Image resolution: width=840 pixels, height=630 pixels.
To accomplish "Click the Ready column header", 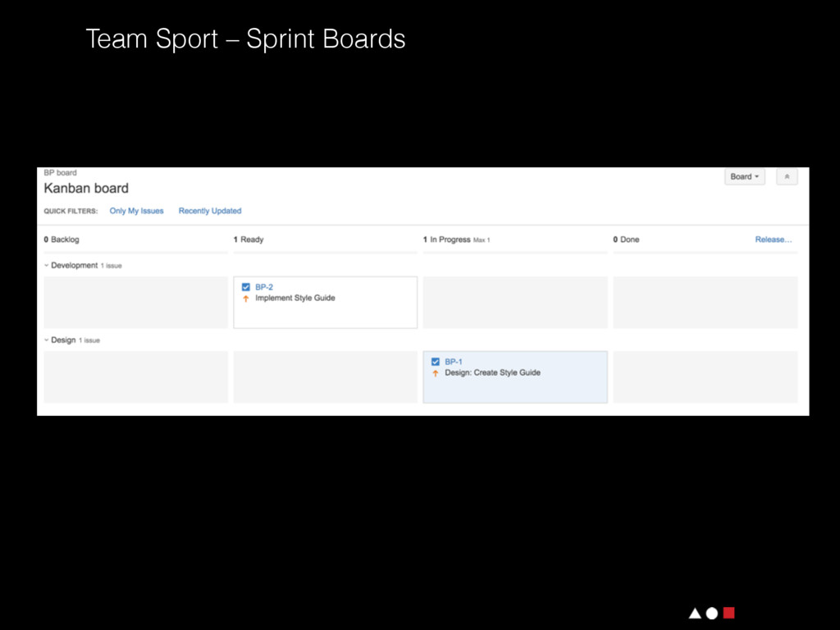I will coord(251,240).
